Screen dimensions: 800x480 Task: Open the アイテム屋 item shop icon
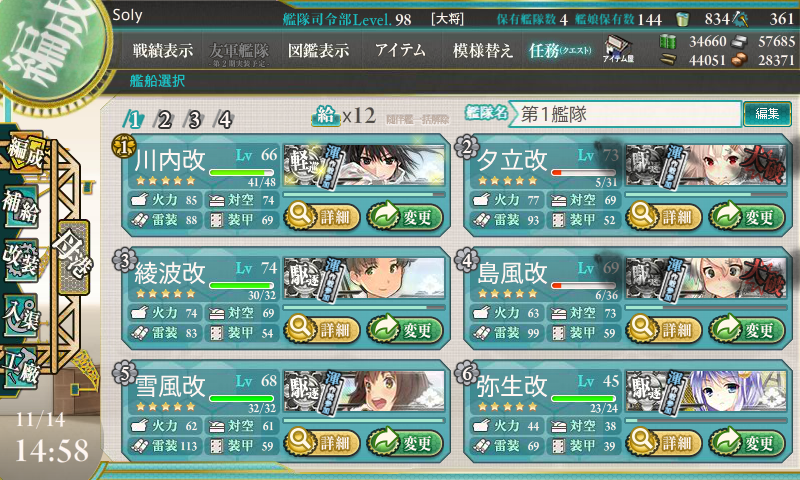[618, 50]
